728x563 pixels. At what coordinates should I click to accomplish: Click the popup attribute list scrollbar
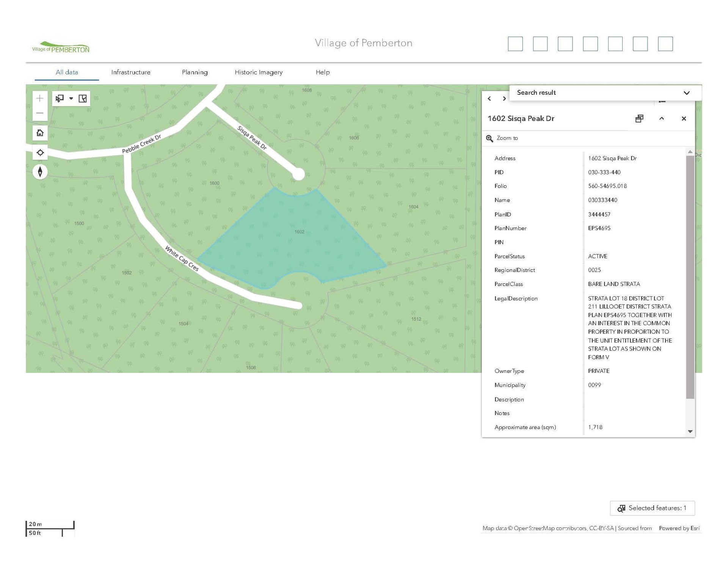pos(690,277)
